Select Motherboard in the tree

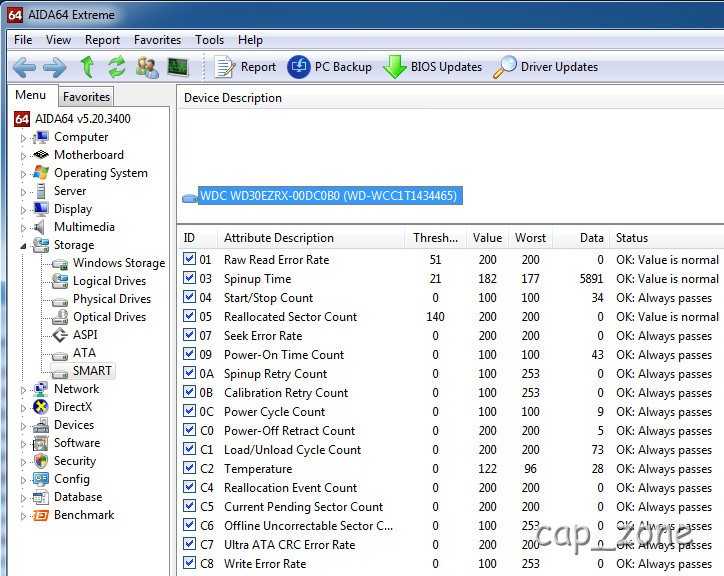(x=89, y=155)
